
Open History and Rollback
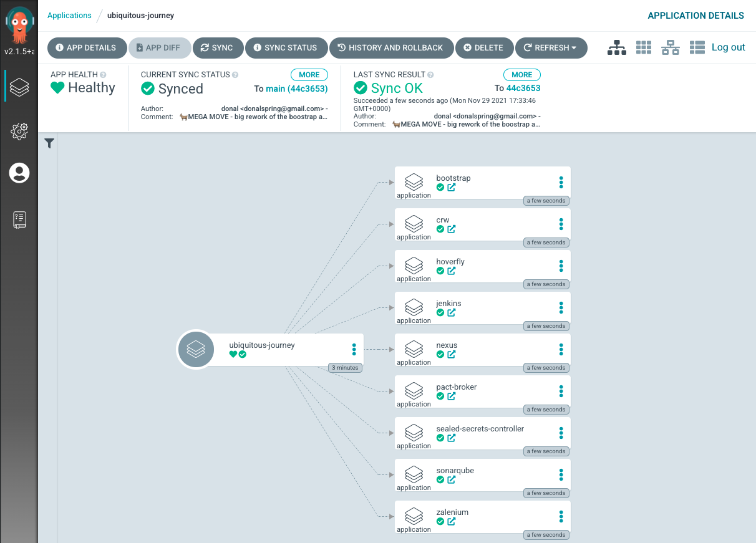pos(391,47)
